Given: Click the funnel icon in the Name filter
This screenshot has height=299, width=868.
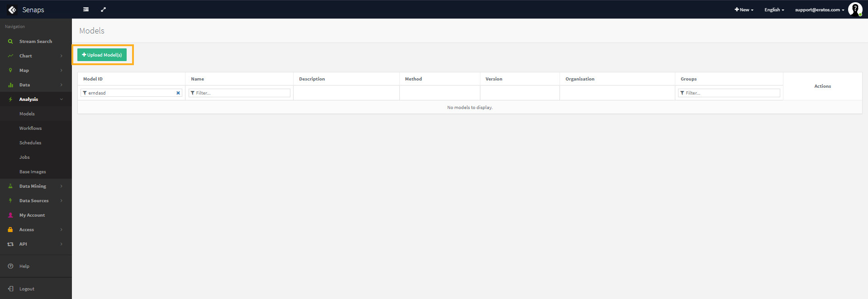Looking at the screenshot, I should [193, 93].
